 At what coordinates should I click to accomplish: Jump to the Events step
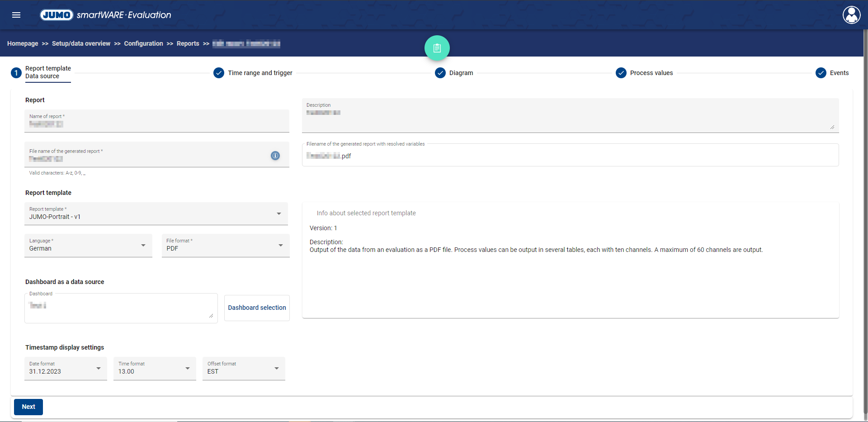832,73
